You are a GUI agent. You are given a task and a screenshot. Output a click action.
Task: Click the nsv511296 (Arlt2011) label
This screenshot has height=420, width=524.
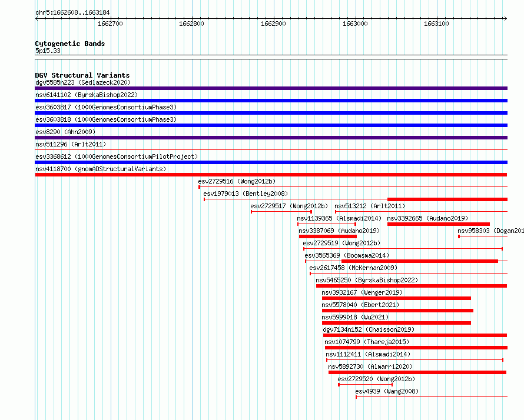coord(71,144)
